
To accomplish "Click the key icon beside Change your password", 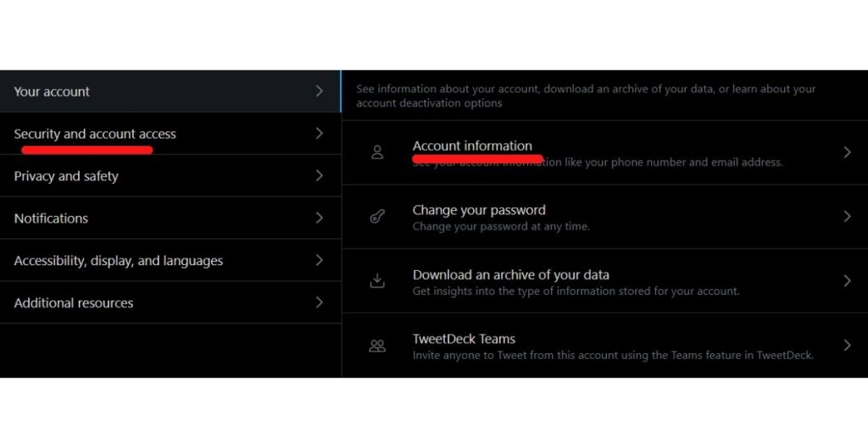I will point(378,217).
